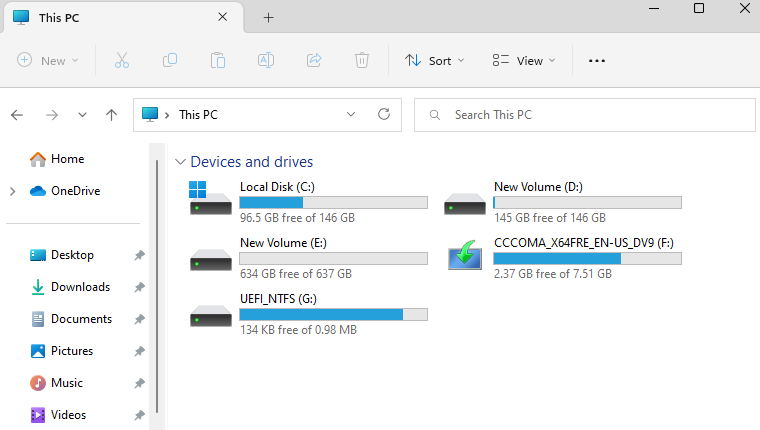Screen dimensions: 760x430
Task: Open address bar history dropdown
Action: (351, 114)
